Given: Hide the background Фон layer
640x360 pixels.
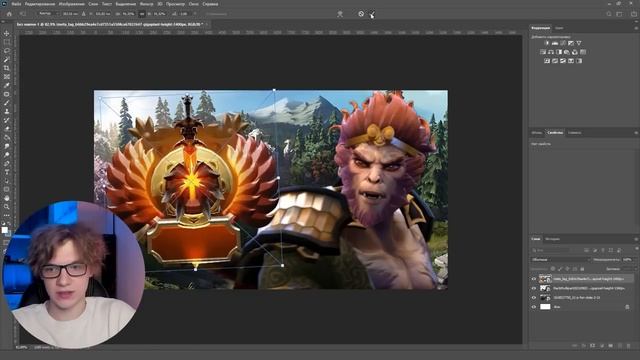Looking at the screenshot, I should click(533, 307).
